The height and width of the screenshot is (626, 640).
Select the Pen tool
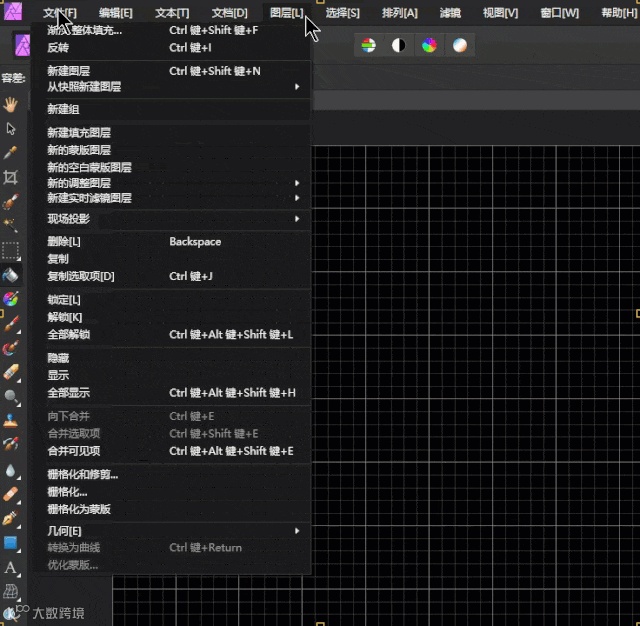click(10, 519)
